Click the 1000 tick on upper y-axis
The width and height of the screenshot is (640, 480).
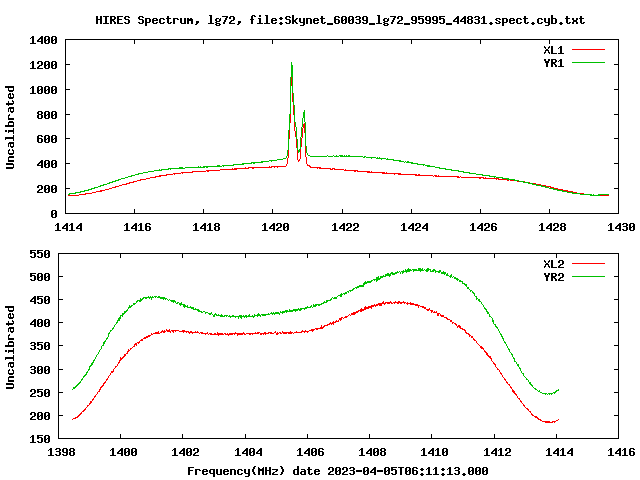[43, 90]
